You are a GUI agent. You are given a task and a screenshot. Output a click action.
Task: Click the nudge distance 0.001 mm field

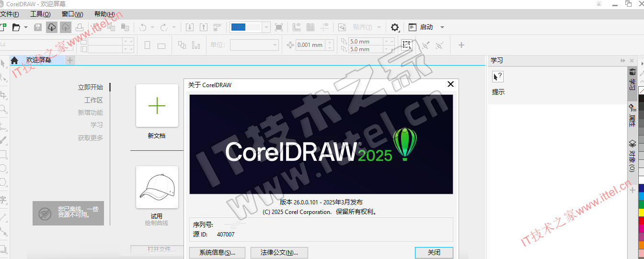310,45
